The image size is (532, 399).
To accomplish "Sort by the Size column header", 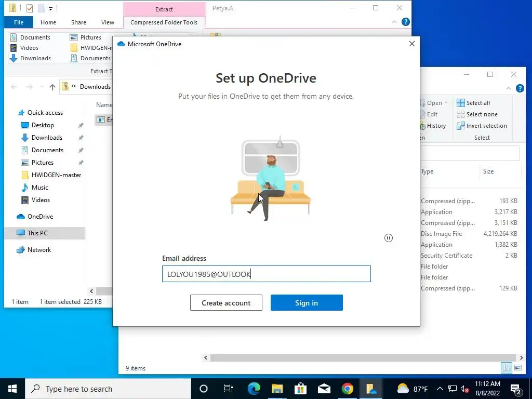I will coord(488,171).
